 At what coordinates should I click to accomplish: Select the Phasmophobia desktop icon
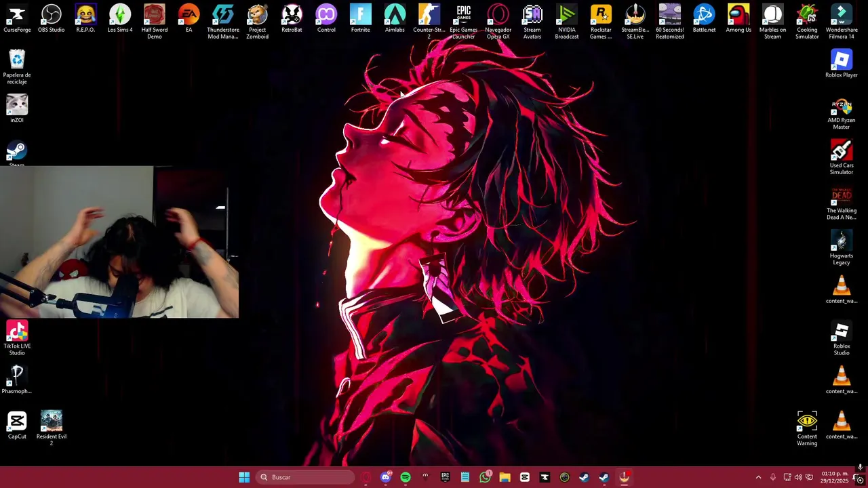coord(17,380)
